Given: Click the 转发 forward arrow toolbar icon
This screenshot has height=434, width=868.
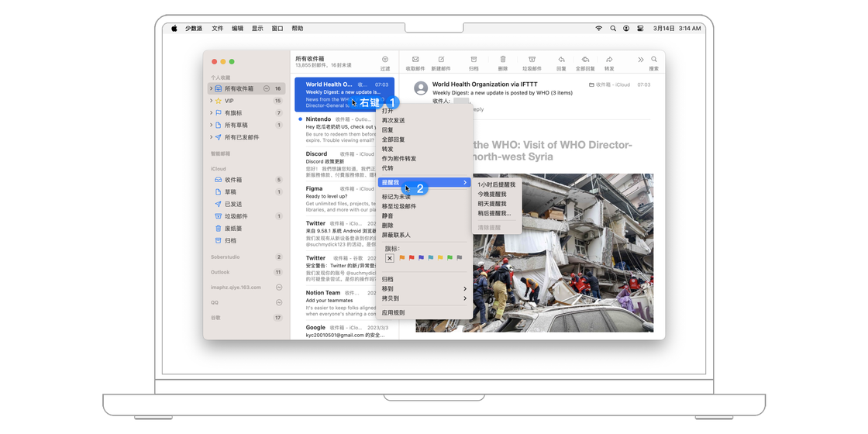Looking at the screenshot, I should 609,60.
